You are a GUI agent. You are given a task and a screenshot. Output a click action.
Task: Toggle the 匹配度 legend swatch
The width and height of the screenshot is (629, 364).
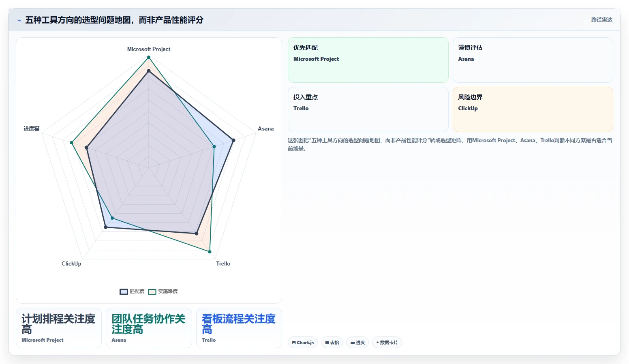click(124, 291)
